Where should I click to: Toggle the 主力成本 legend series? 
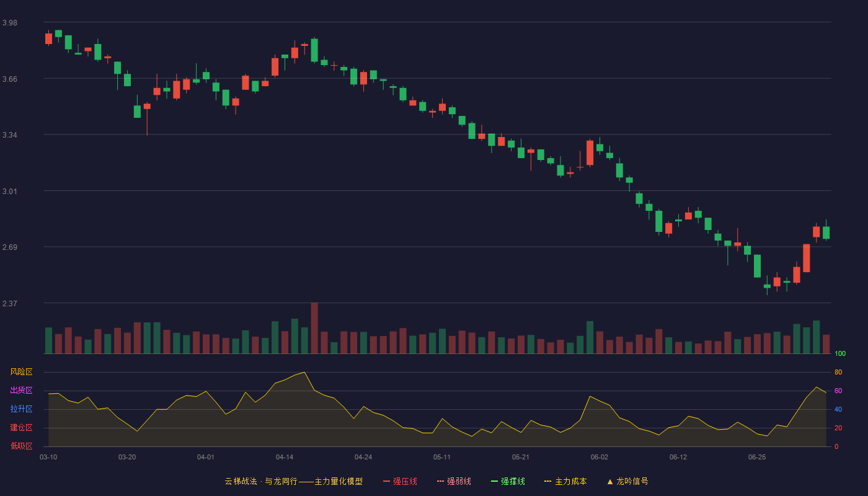pos(565,481)
